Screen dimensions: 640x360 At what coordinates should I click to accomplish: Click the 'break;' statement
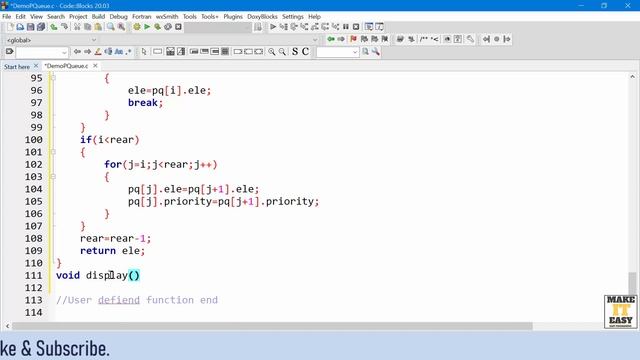tap(145, 103)
